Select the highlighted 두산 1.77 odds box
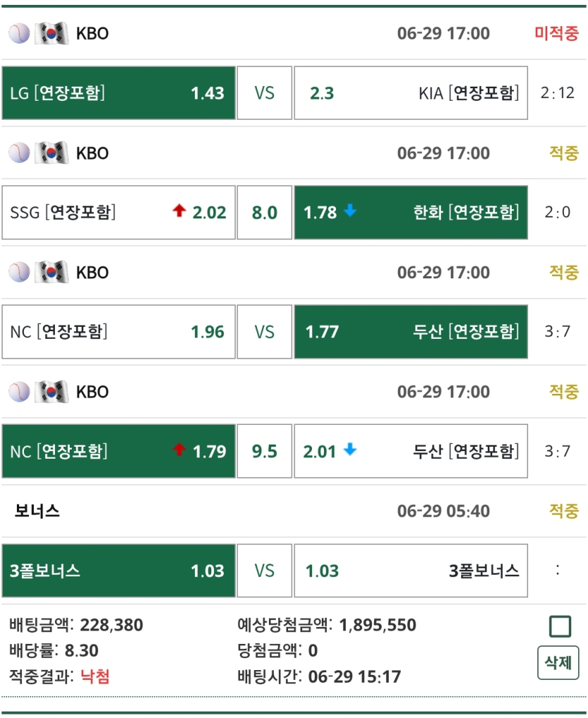This screenshot has width=588, height=718. pyautogui.click(x=411, y=332)
